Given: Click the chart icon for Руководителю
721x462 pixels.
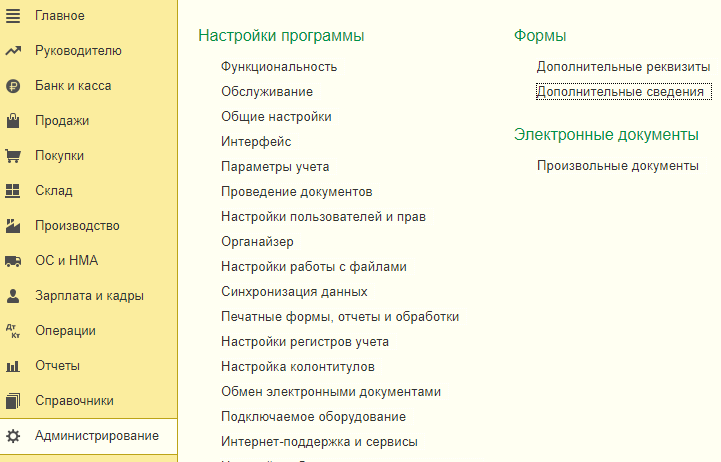Looking at the screenshot, I should pyautogui.click(x=13, y=51).
